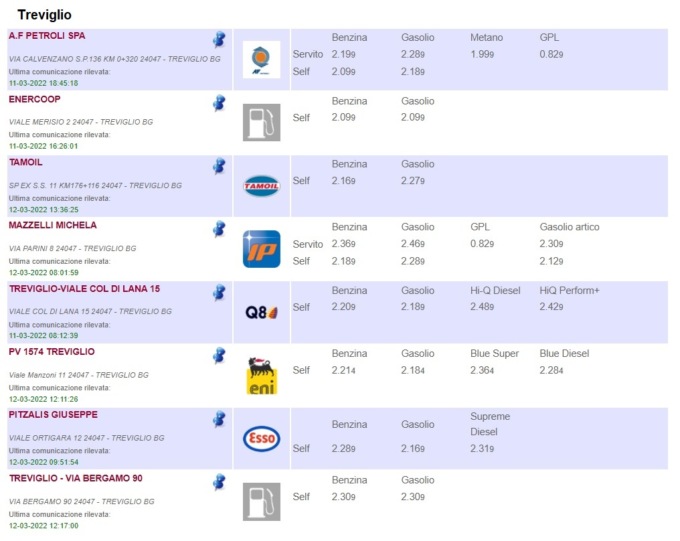The image size is (680, 541).
Task: Click the map pin next to Tamoil
Action: (x=219, y=166)
